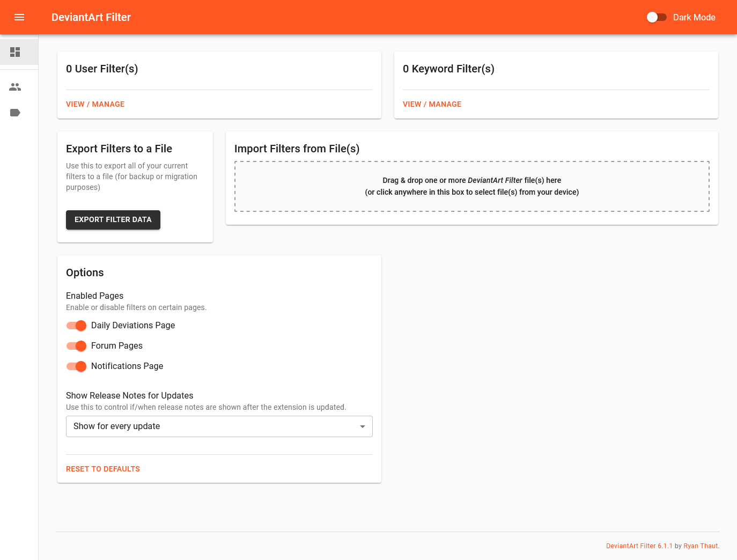Click the Daily Deviations Page label
The image size is (737, 560).
click(x=133, y=325)
